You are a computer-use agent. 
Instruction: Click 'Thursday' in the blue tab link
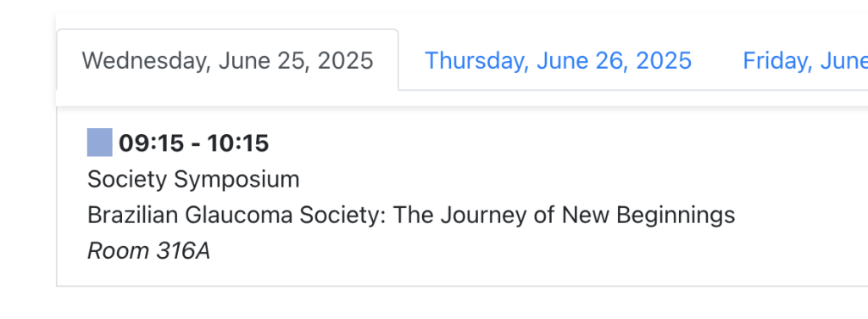(474, 60)
